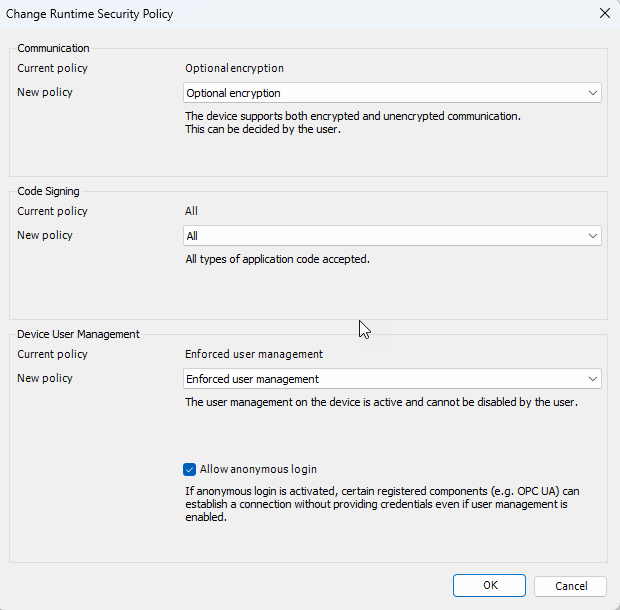The width and height of the screenshot is (620, 610).
Task: Click the current Code Signing policy value All
Action: point(192,211)
